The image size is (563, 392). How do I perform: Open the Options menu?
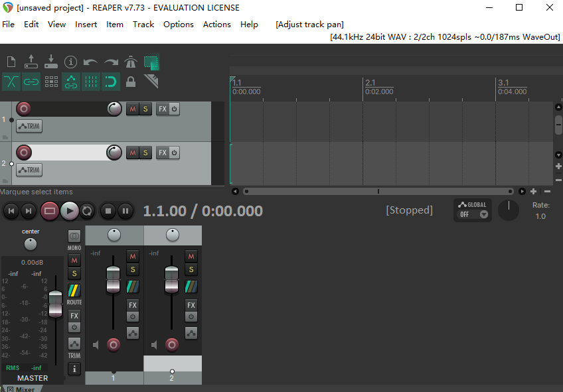[179, 25]
